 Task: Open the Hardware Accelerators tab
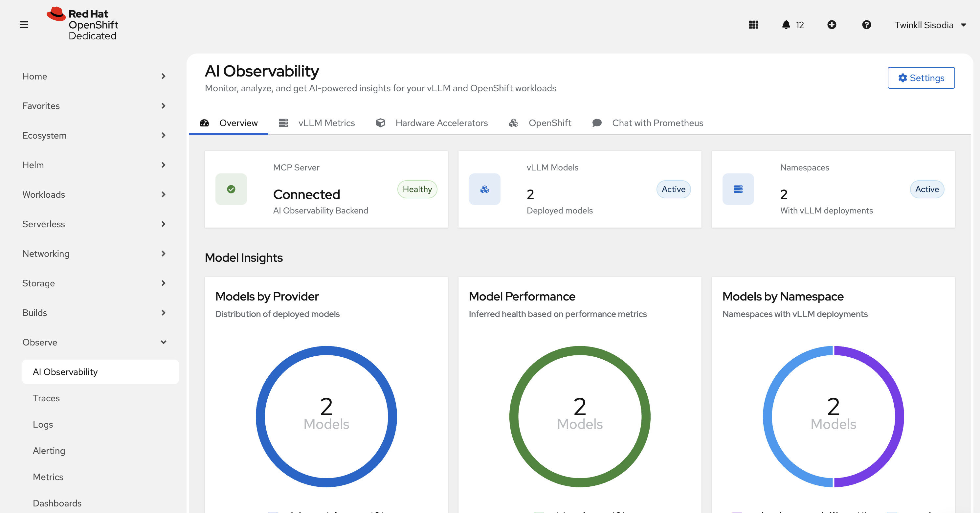pos(441,123)
